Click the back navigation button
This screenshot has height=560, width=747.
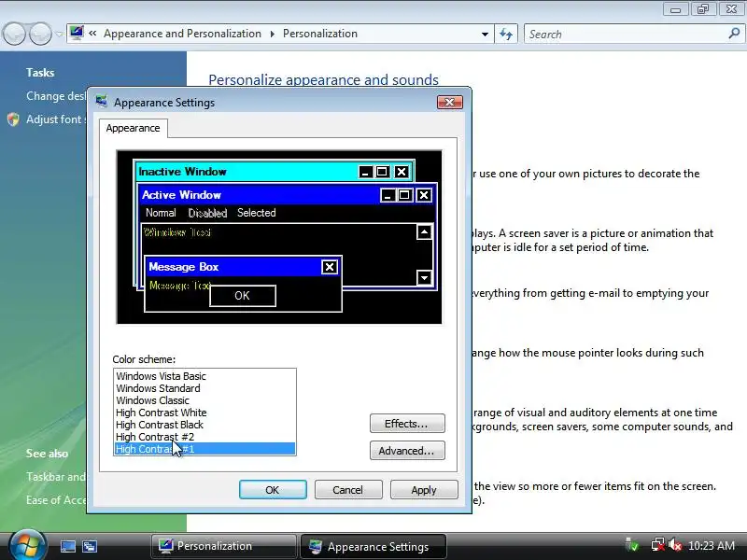point(14,35)
